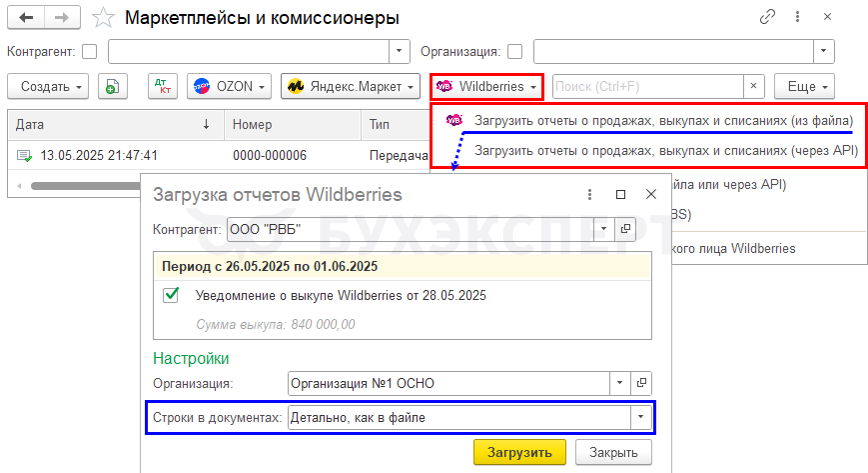Image resolution: width=868 pixels, height=473 pixels.
Task: Show Дт/Кт postings of document
Action: [163, 86]
